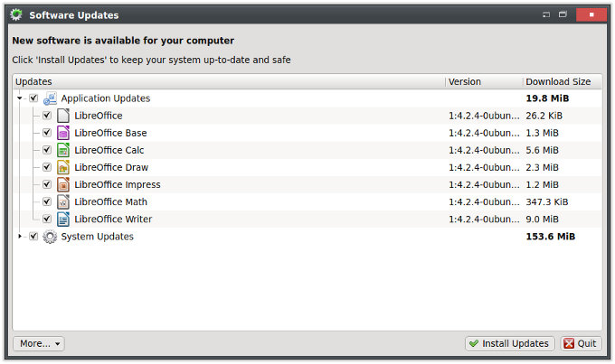Open the More... dropdown menu

click(39, 343)
